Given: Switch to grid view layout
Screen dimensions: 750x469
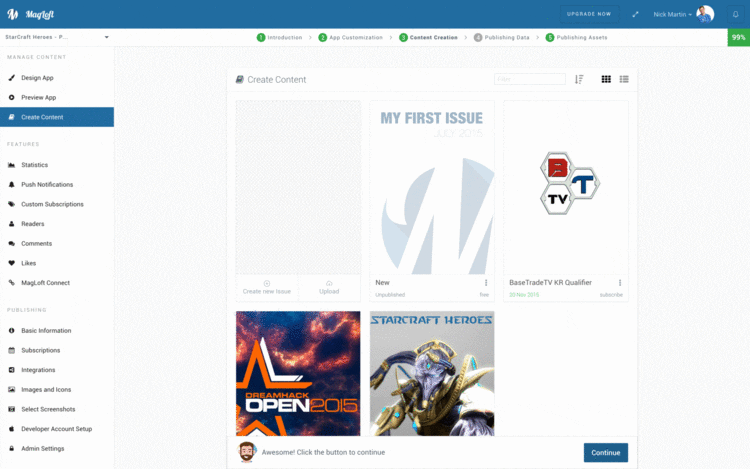Looking at the screenshot, I should point(606,79).
